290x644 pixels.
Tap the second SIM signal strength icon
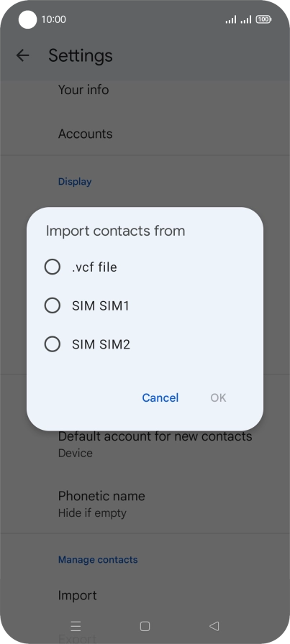(246, 19)
